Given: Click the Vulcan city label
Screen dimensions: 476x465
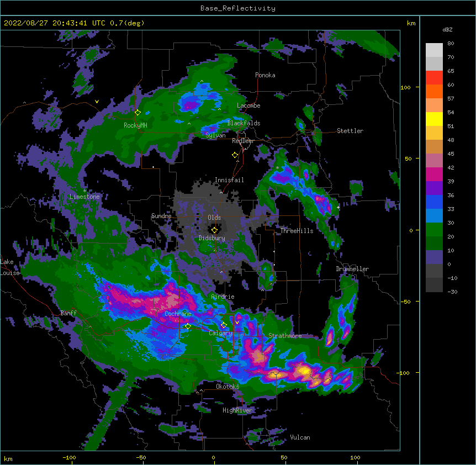Looking at the screenshot, I should 300,437.
